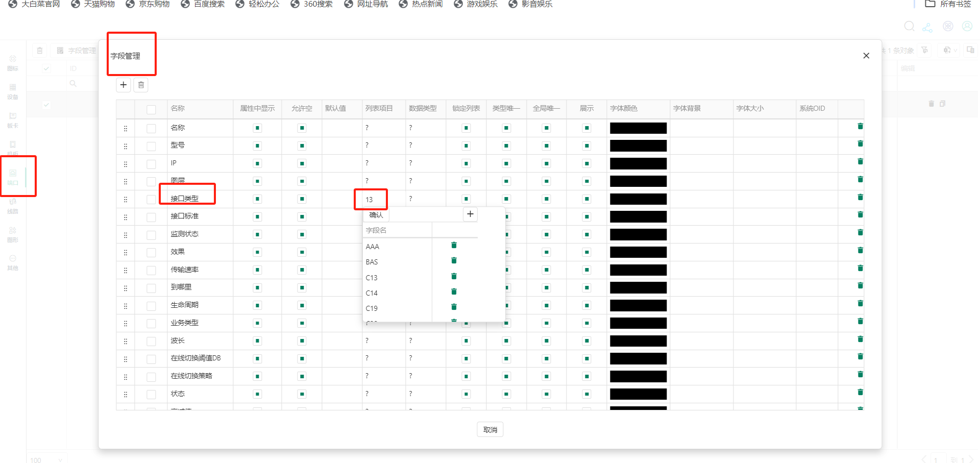
Task: Open the 热点新闻 bookmark
Action: tap(421, 4)
